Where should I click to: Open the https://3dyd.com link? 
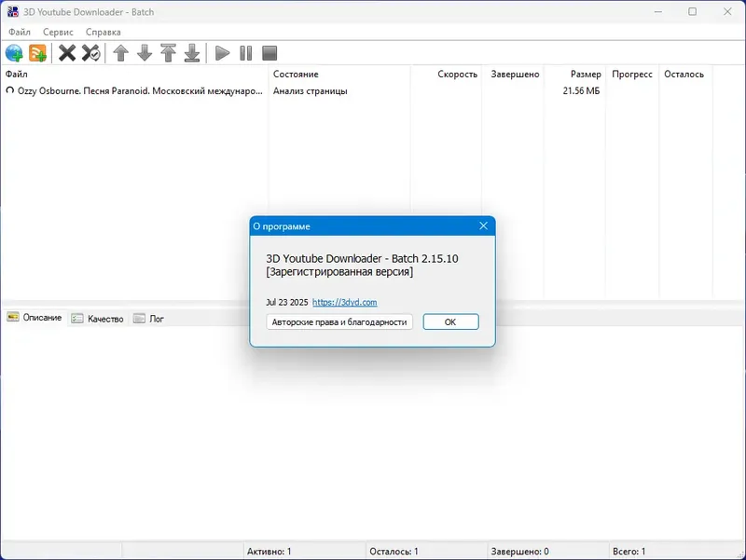click(x=344, y=302)
